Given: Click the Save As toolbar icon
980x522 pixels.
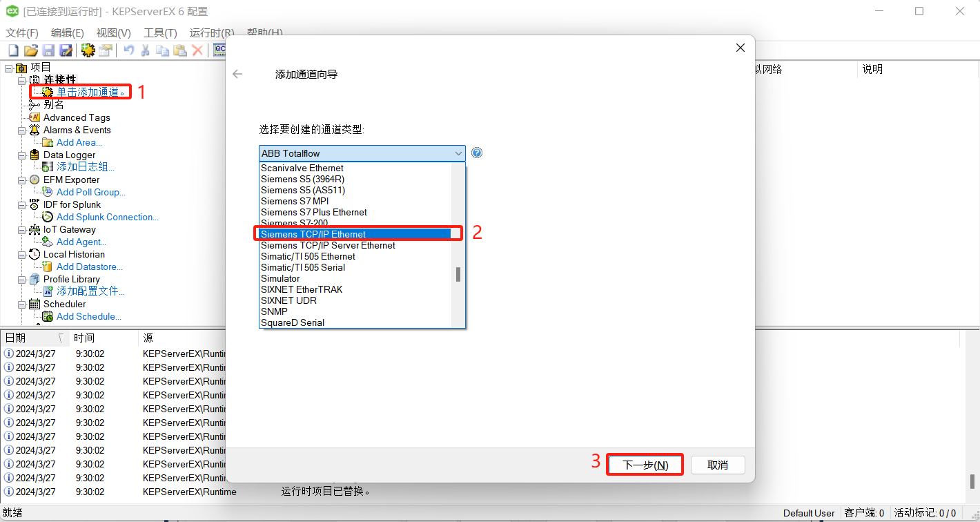Looking at the screenshot, I should click(66, 50).
